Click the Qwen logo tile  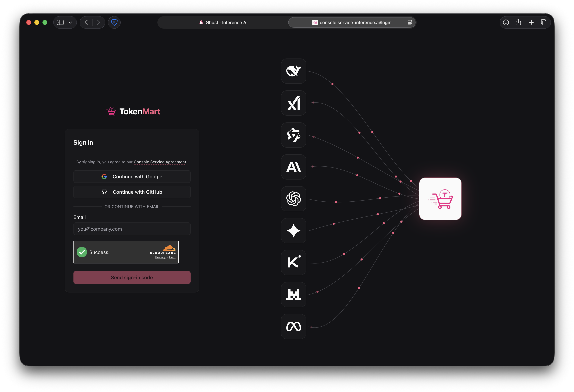point(293,135)
